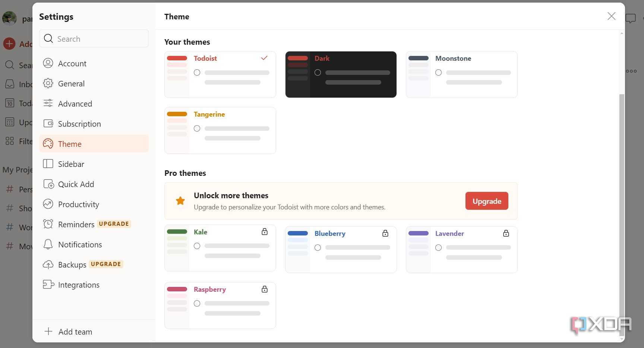Open Quick Add settings
This screenshot has width=644, height=348.
click(94, 184)
